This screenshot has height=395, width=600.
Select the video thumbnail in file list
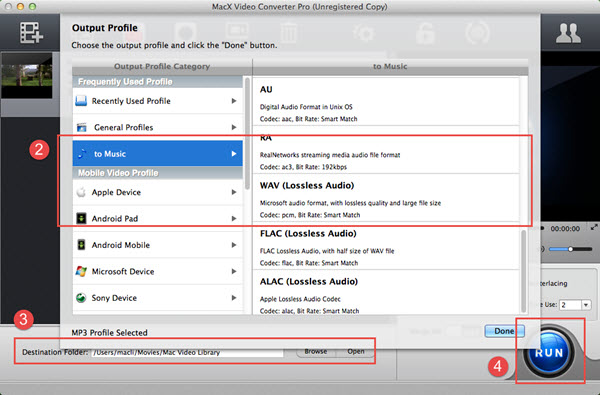[x=27, y=76]
